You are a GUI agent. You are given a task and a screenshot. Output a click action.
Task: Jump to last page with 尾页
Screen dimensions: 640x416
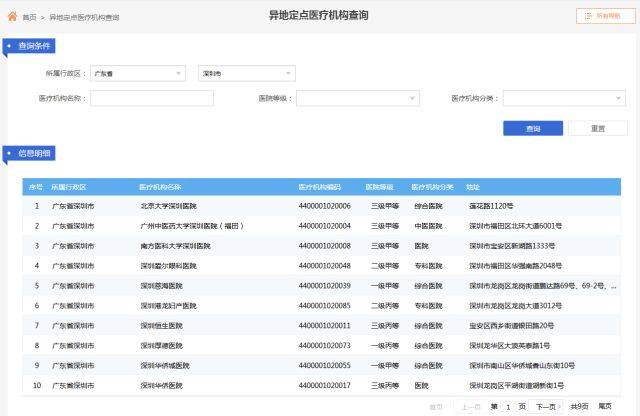[x=605, y=407]
